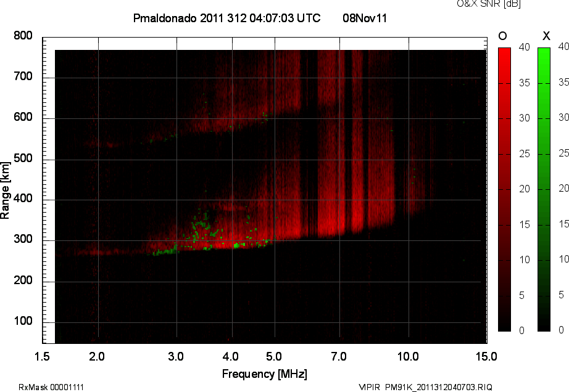This screenshot has width=569, height=392.
Task: Click the range axis label '300'
Action: click(x=23, y=239)
